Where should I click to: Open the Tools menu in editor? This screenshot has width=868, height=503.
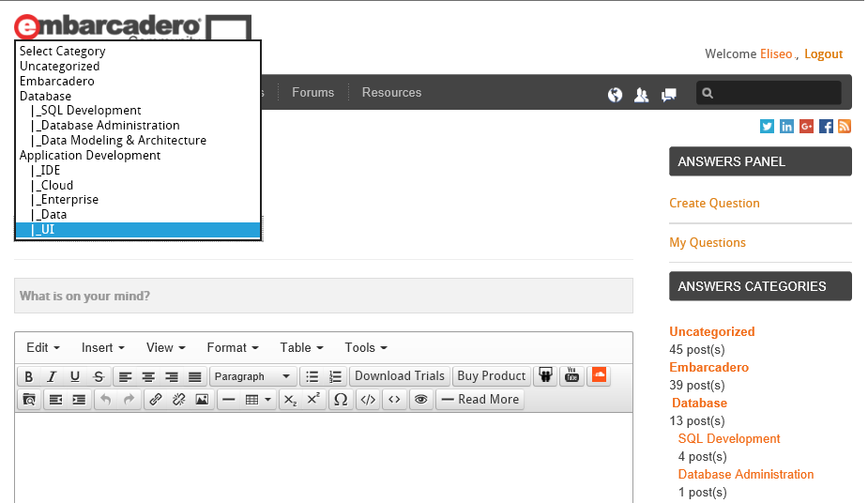pos(365,347)
